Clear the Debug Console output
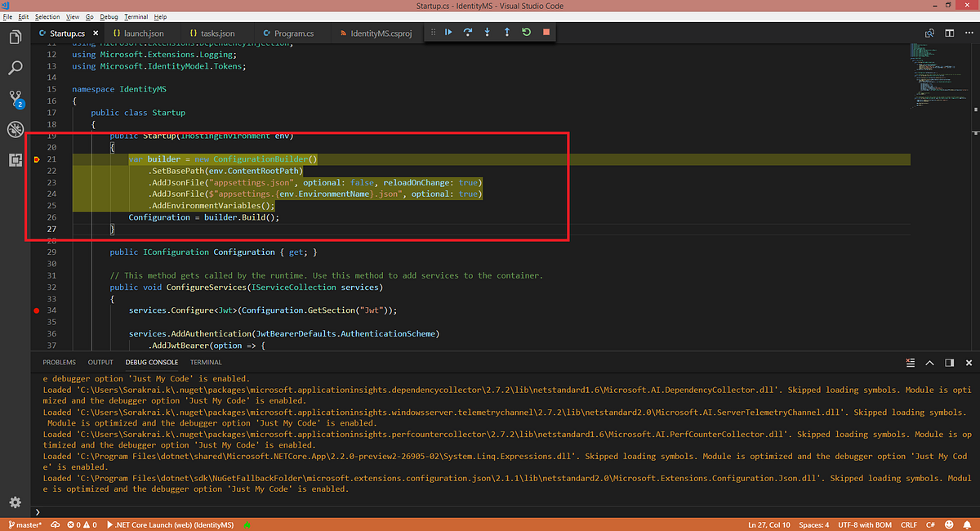The width and height of the screenshot is (980, 531). (x=910, y=362)
